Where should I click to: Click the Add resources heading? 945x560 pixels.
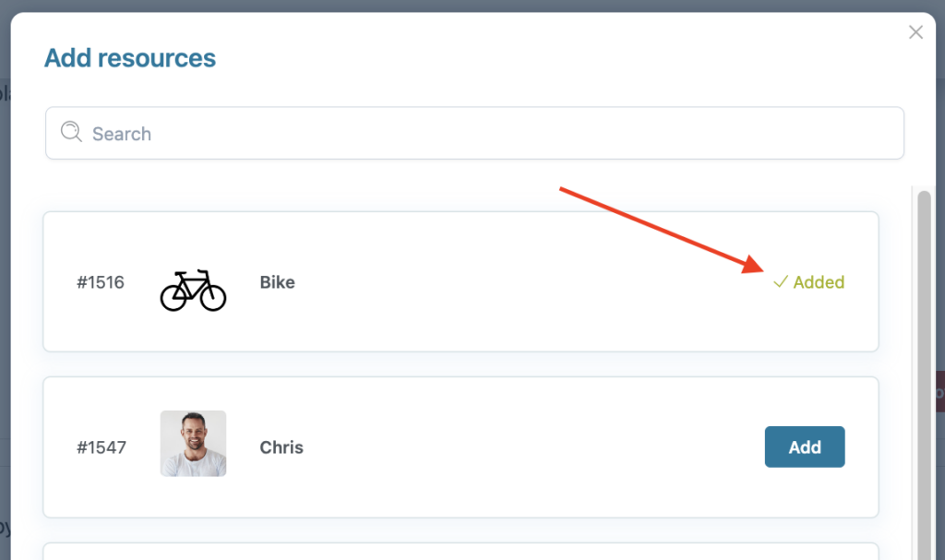pyautogui.click(x=130, y=58)
